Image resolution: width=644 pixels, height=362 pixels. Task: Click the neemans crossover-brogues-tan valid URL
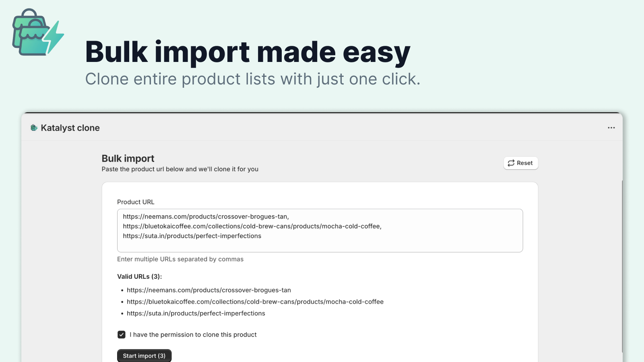pos(208,290)
